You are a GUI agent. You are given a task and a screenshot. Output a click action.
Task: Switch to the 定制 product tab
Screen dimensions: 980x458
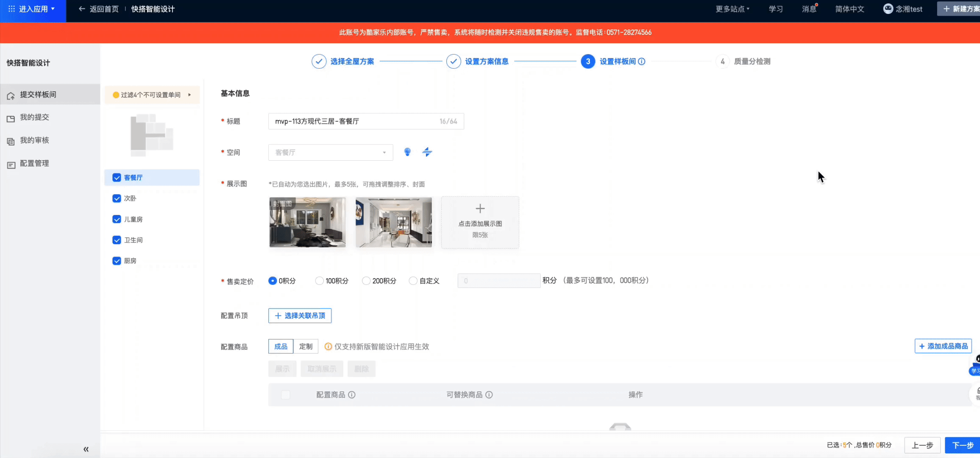point(306,346)
